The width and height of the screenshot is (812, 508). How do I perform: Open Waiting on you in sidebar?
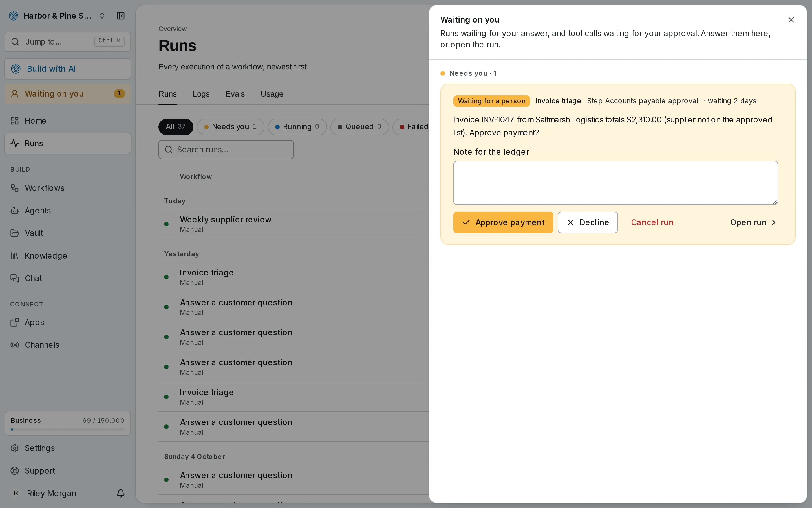click(67, 94)
